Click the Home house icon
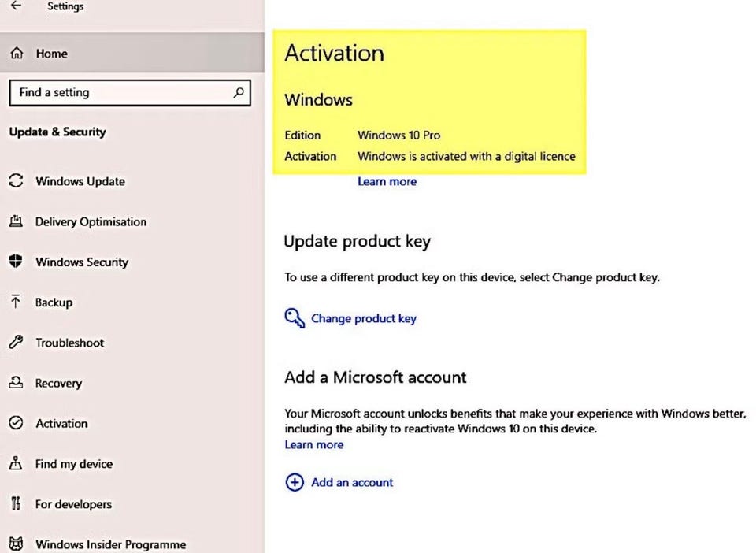 [x=17, y=53]
